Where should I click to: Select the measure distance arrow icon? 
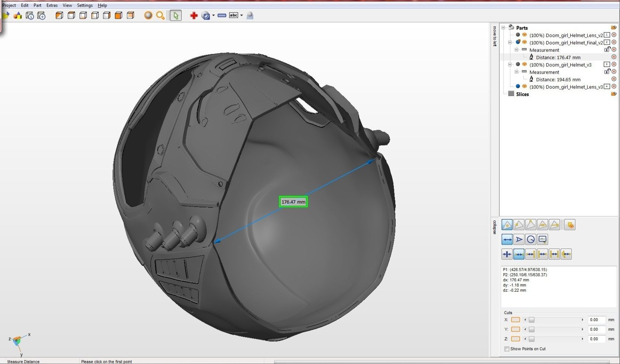coord(507,239)
